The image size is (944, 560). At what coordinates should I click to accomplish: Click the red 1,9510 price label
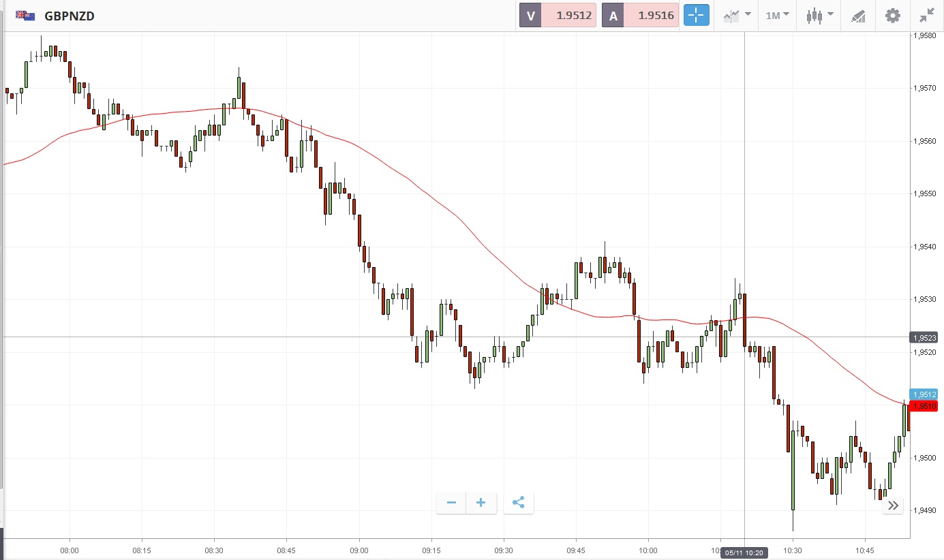(x=925, y=406)
